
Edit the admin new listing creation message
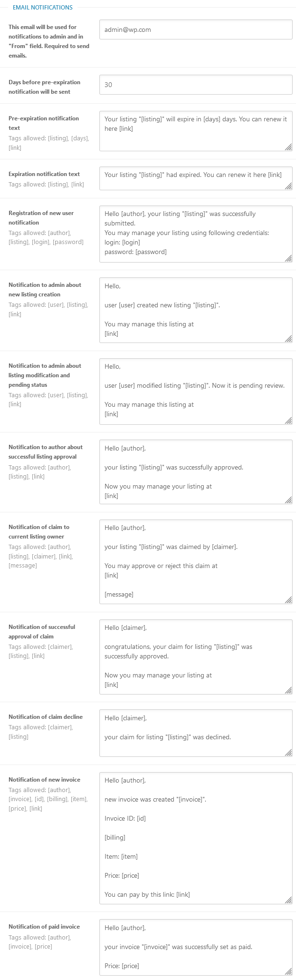click(196, 310)
